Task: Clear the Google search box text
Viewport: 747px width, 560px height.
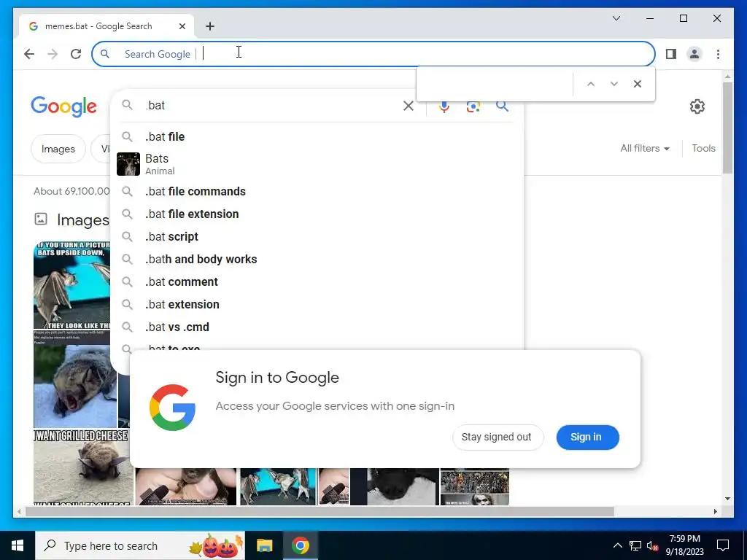Action: point(409,106)
